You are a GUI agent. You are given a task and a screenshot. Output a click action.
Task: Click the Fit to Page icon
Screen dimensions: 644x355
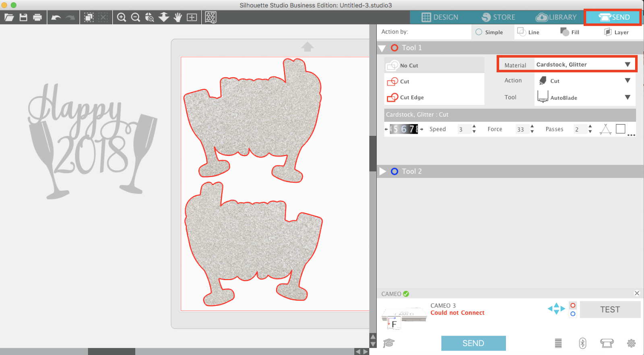192,17
